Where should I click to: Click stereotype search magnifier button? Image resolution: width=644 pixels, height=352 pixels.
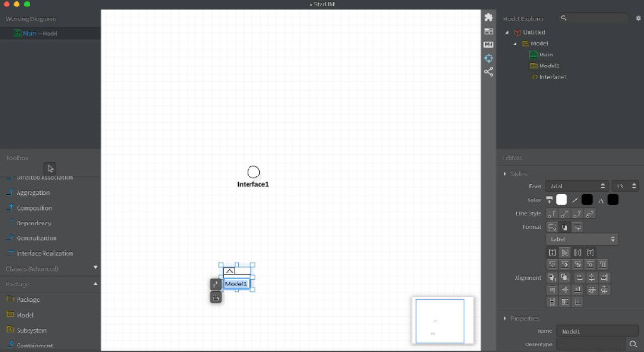(633, 345)
